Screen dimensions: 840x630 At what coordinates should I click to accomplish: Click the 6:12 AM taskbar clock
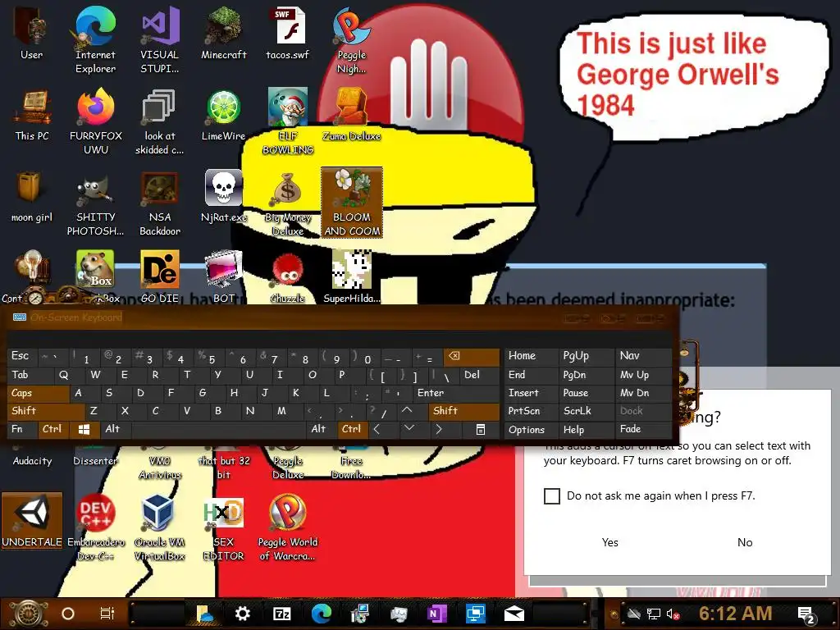tap(736, 614)
